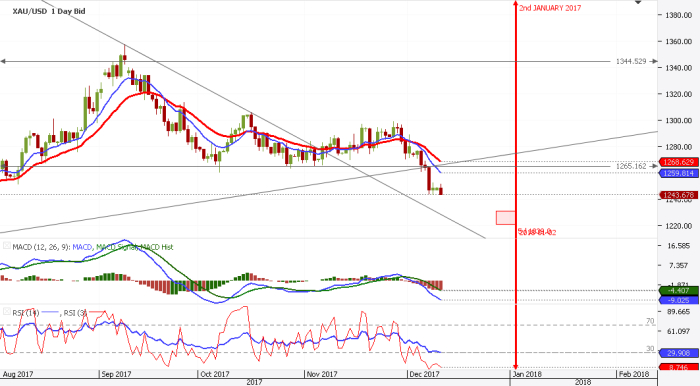
Task: Click the blue 29.908 RSI value tag
Action: point(679,353)
